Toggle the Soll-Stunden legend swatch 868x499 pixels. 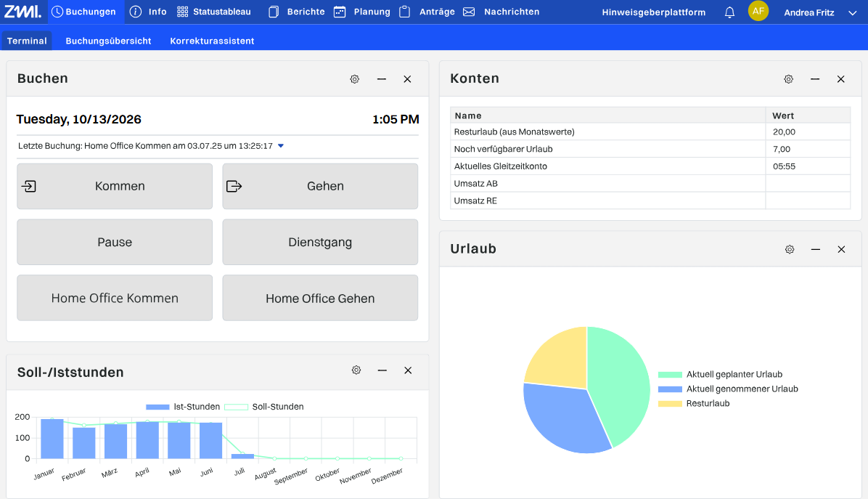(236, 407)
